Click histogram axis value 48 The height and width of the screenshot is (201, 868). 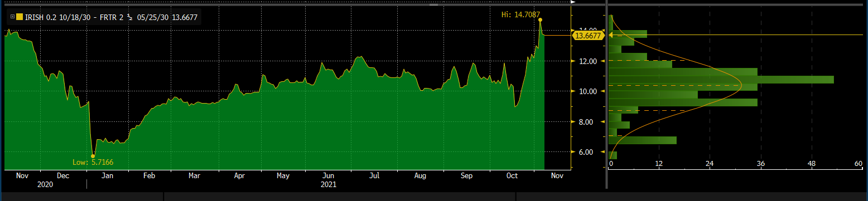(x=812, y=164)
